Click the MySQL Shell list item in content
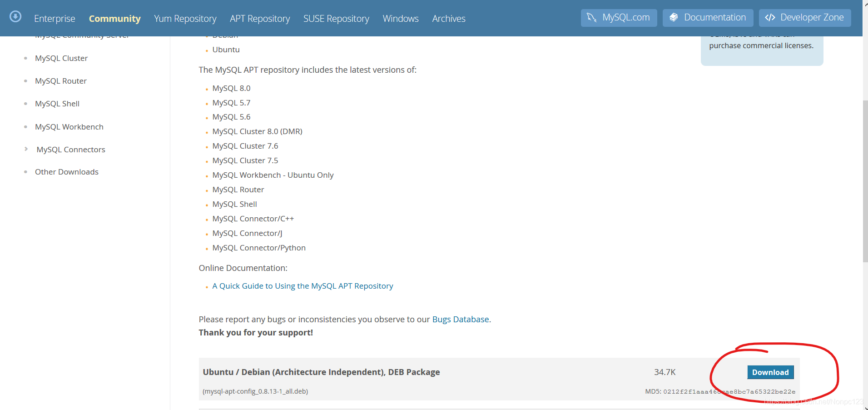The image size is (868, 410). click(234, 204)
